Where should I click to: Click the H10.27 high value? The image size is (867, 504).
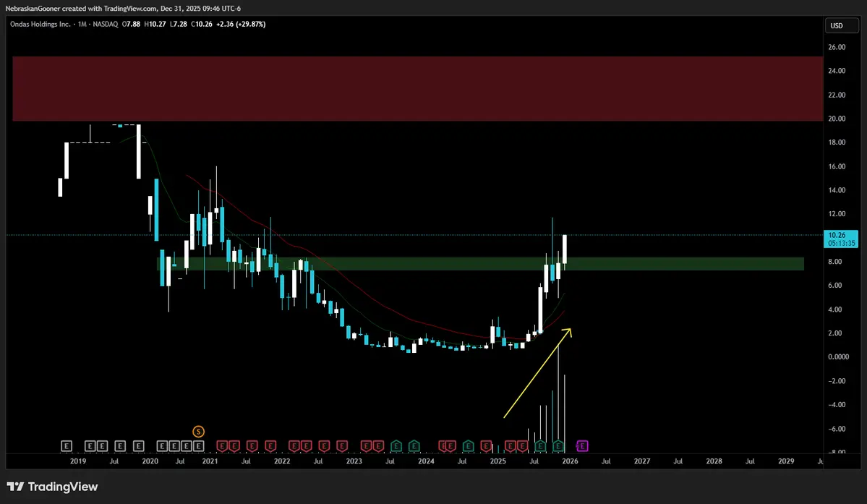click(155, 25)
